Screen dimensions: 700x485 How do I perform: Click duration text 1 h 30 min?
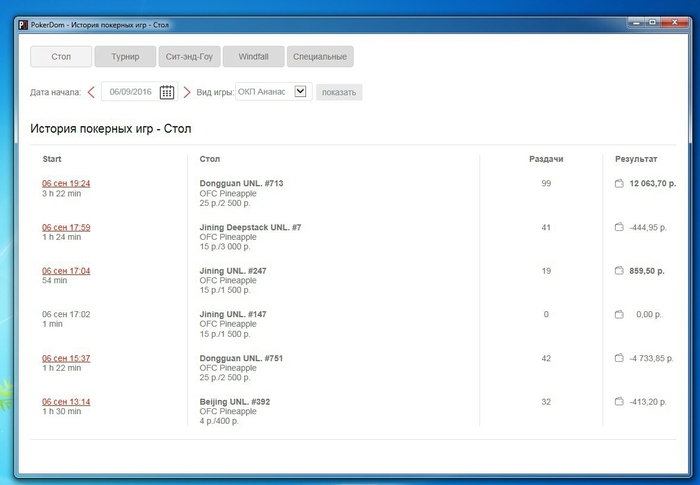[62, 411]
